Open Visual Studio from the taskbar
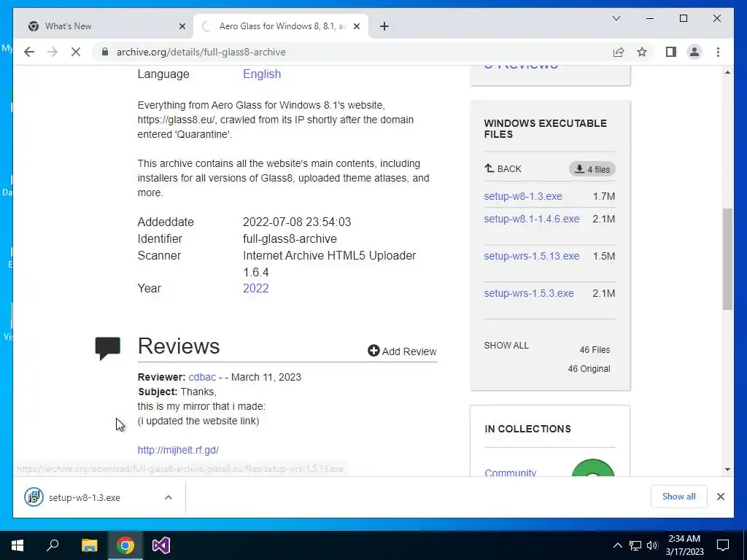 [x=161, y=545]
